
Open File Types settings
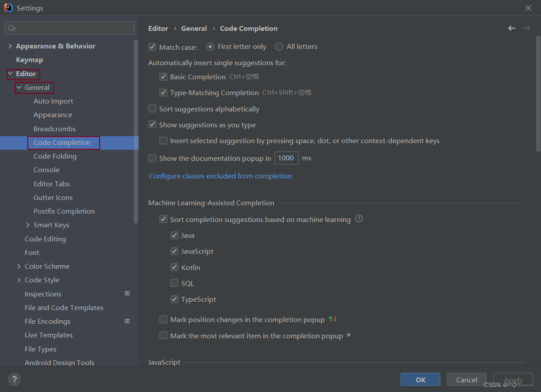click(x=41, y=349)
